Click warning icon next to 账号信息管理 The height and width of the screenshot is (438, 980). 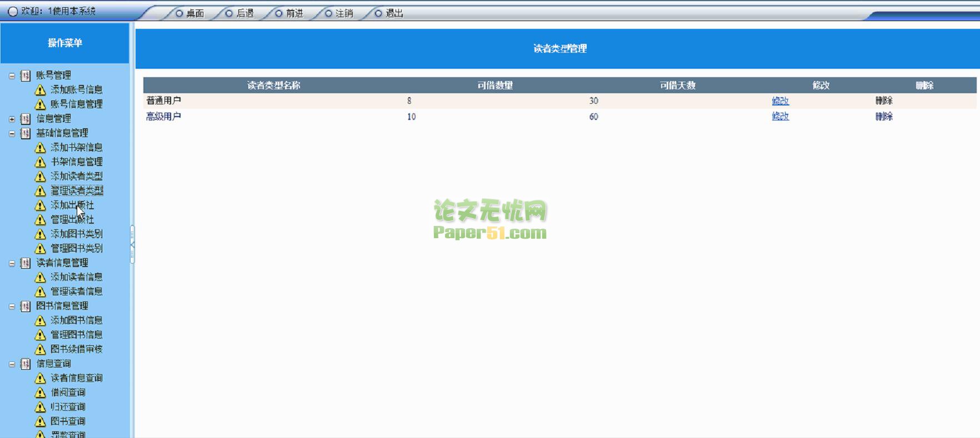click(x=40, y=104)
